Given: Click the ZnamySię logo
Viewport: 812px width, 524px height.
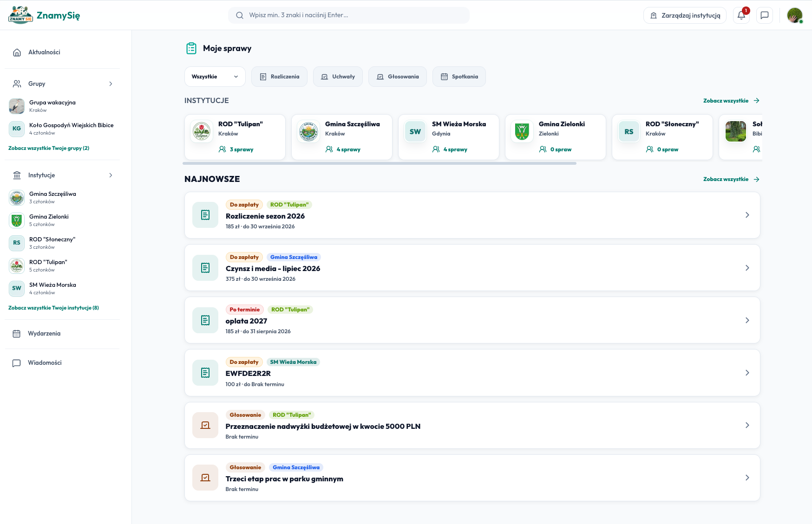Looking at the screenshot, I should [x=44, y=15].
